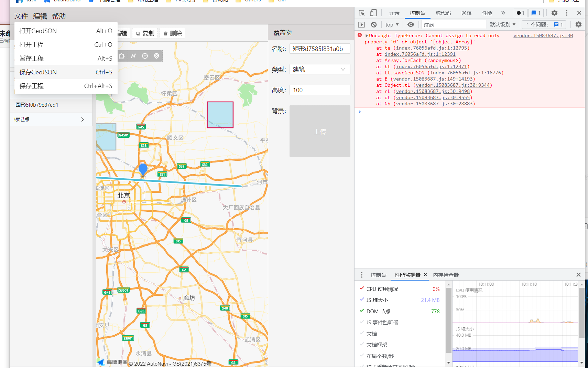Close the DevTools panel

click(579, 13)
